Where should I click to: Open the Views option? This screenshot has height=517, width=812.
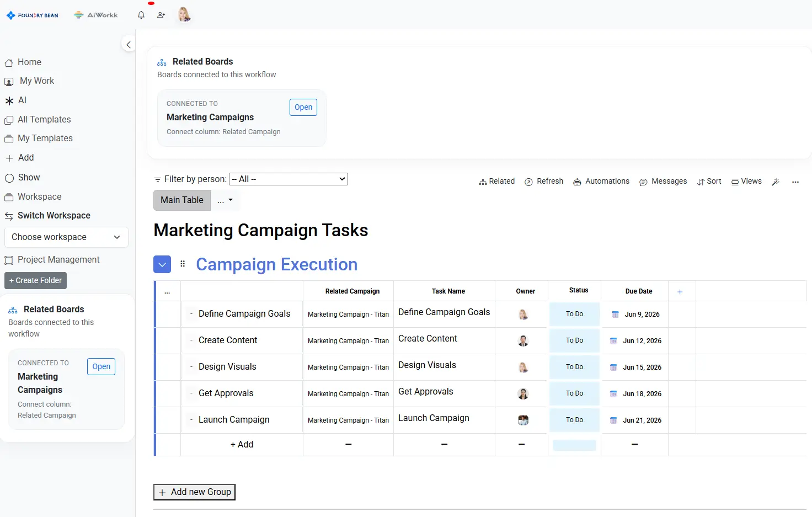pos(746,182)
